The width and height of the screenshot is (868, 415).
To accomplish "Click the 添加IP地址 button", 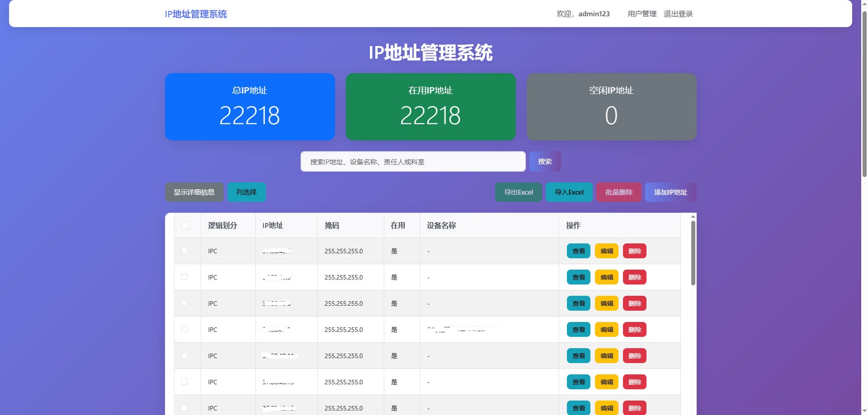I will click(x=670, y=192).
